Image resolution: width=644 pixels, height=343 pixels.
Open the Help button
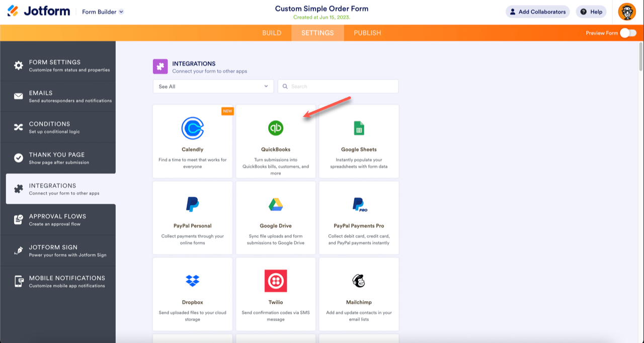click(591, 12)
